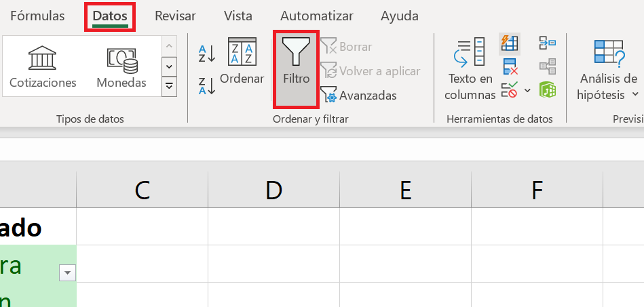Open the Ordenar custom sort dialog

coord(242,62)
